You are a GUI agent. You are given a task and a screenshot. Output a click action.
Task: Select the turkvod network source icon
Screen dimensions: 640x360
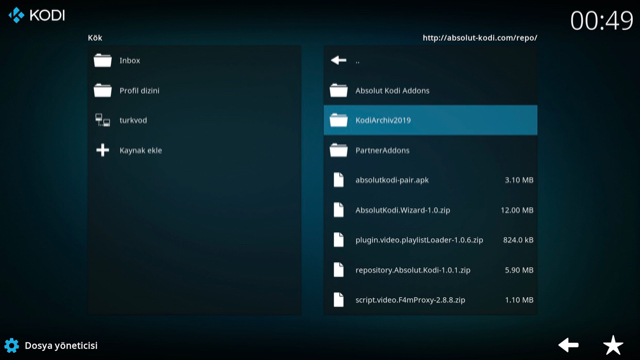click(x=102, y=120)
